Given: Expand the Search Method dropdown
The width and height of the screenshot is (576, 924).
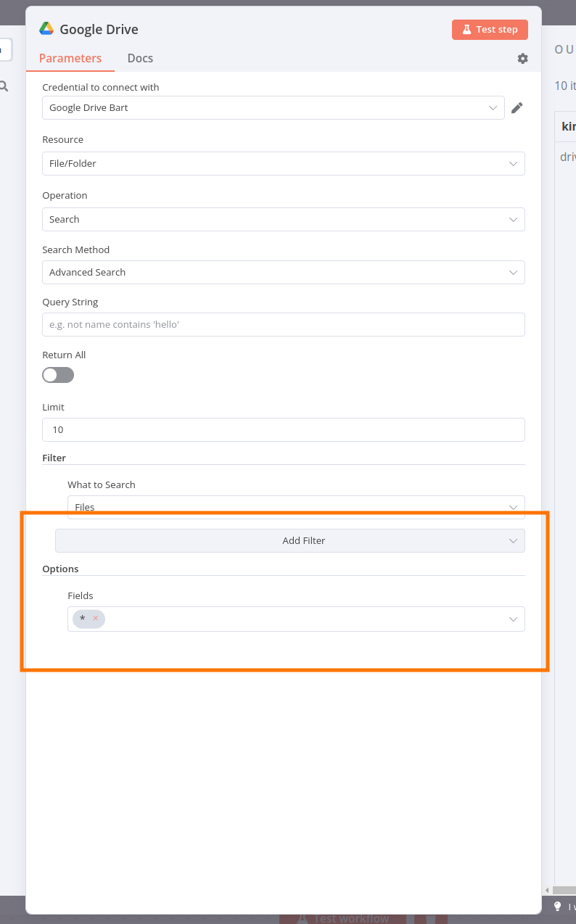Looking at the screenshot, I should click(284, 272).
